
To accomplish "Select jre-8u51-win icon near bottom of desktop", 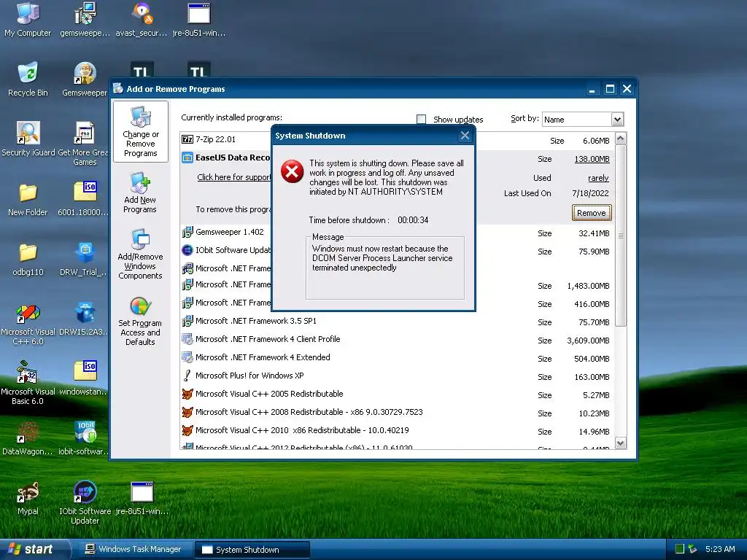I will coord(142,498).
